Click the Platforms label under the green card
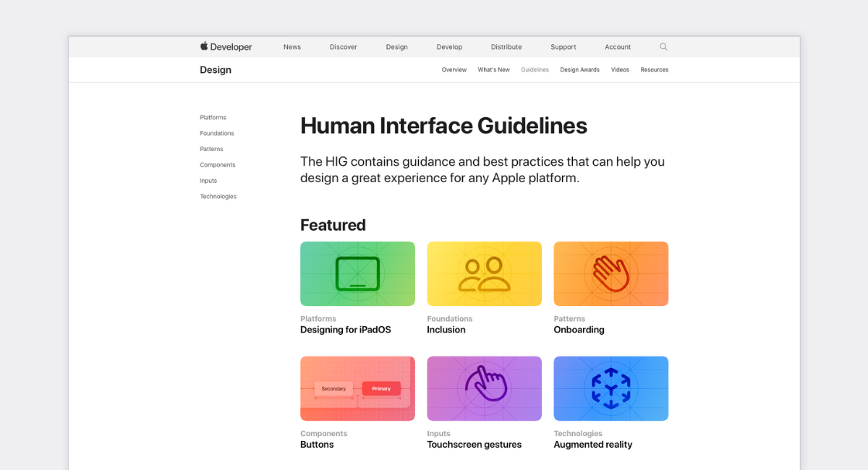The width and height of the screenshot is (868, 470). point(318,319)
